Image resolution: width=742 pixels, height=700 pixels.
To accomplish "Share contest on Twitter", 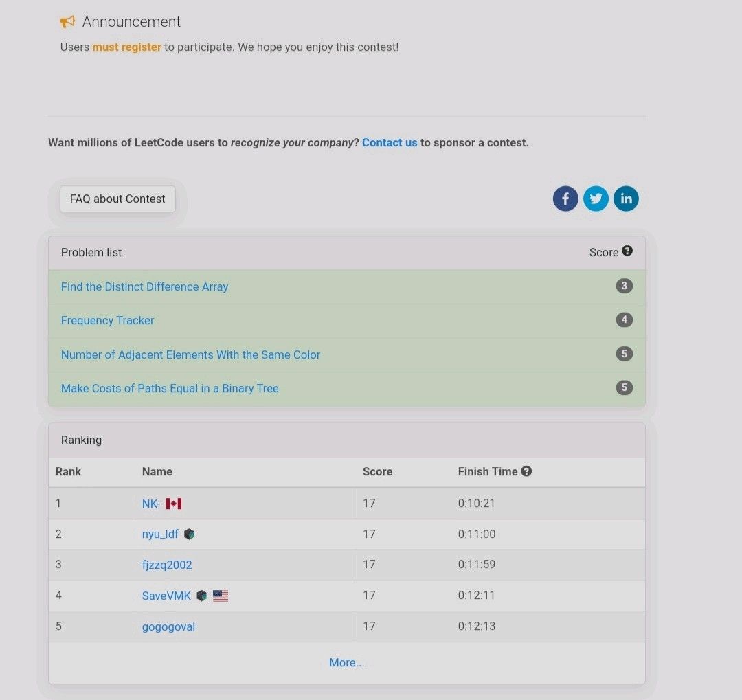I will [x=596, y=199].
